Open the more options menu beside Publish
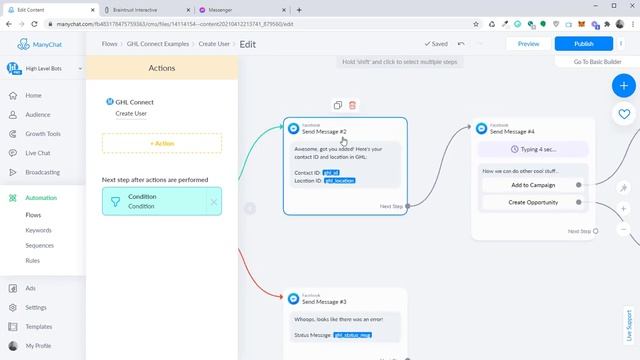 tap(621, 44)
